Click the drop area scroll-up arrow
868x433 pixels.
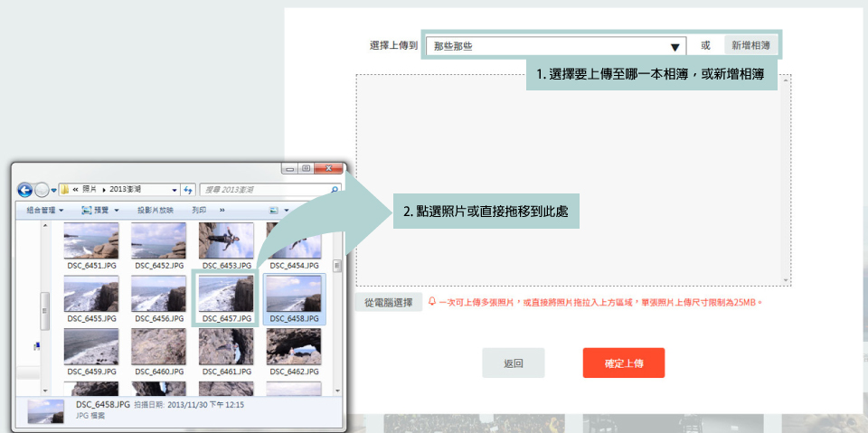point(786,80)
